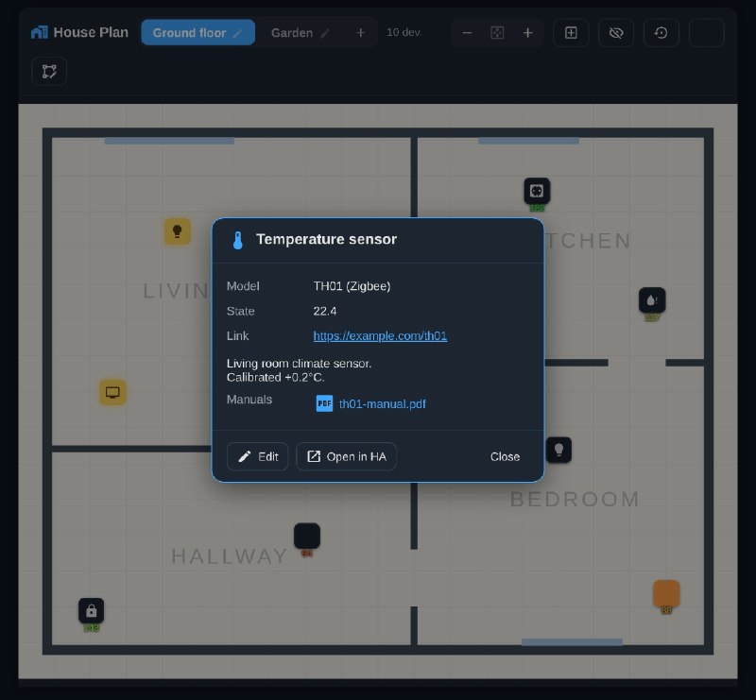
Task: Select the orange device marker in the bedroom
Action: pyautogui.click(x=666, y=593)
